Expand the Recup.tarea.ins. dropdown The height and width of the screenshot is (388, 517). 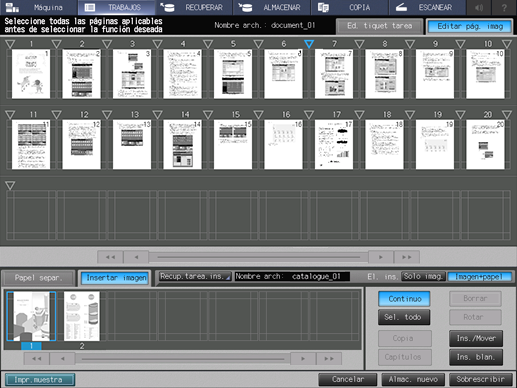[195, 276]
